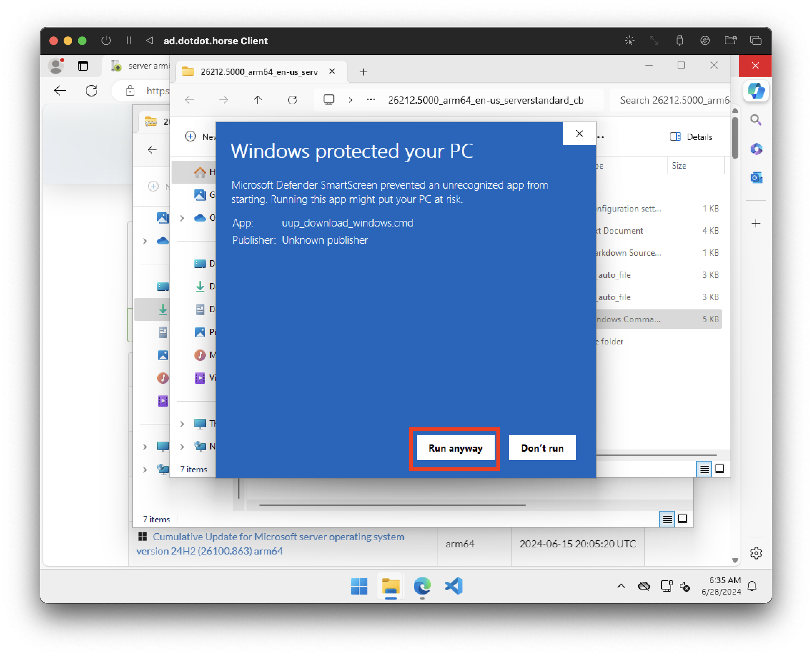Open the Edge profile avatar
The height and width of the screenshot is (656, 812).
(x=56, y=66)
